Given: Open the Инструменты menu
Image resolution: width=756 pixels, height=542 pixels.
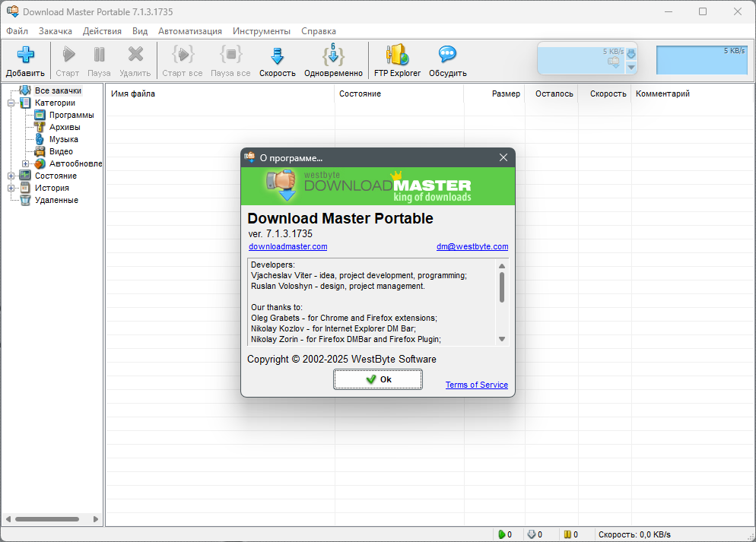Looking at the screenshot, I should (x=262, y=31).
